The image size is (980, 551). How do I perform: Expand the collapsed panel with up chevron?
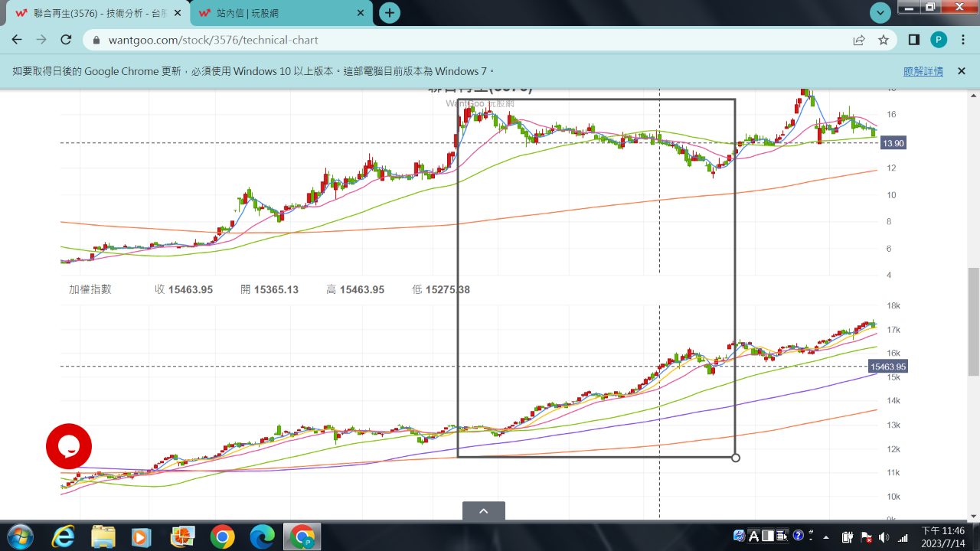pos(483,511)
